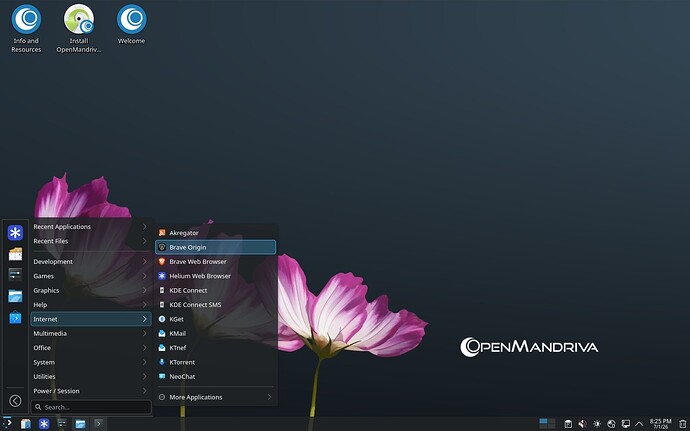Expand the Development category
Viewport: 690px width, 431px height.
pos(91,262)
